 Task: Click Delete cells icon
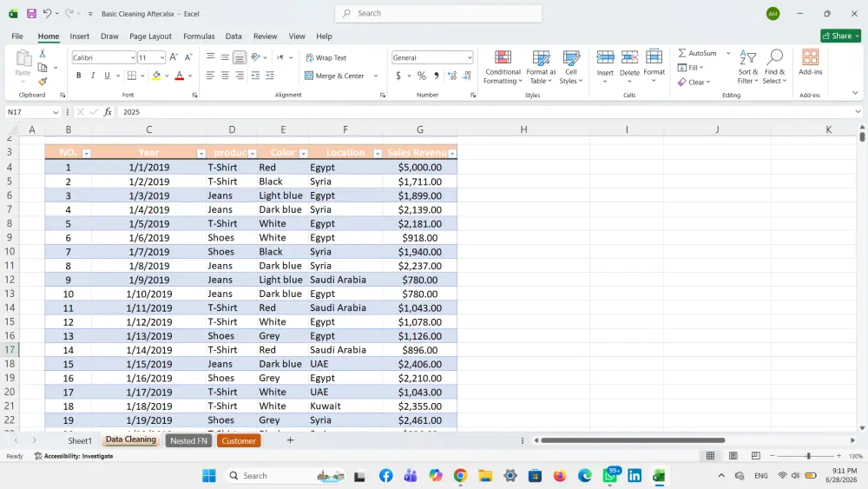pyautogui.click(x=629, y=58)
